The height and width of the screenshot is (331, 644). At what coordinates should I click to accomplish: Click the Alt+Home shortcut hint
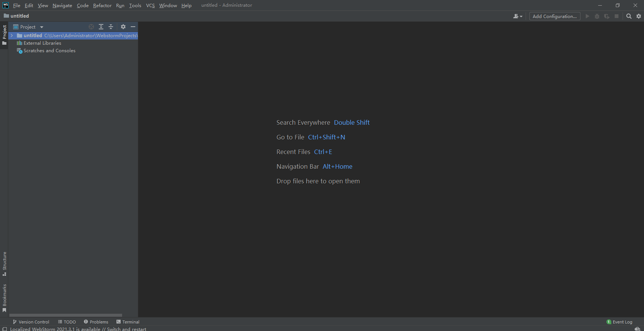(x=337, y=166)
